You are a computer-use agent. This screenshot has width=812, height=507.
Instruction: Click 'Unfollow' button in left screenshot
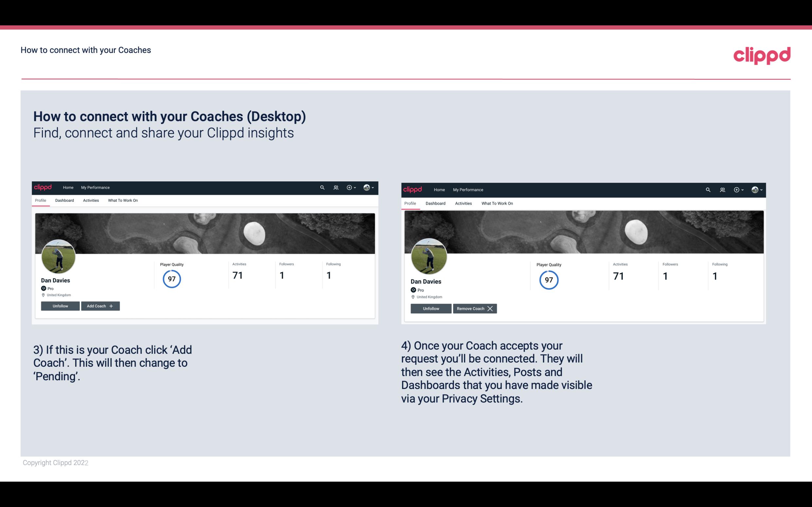pos(60,306)
